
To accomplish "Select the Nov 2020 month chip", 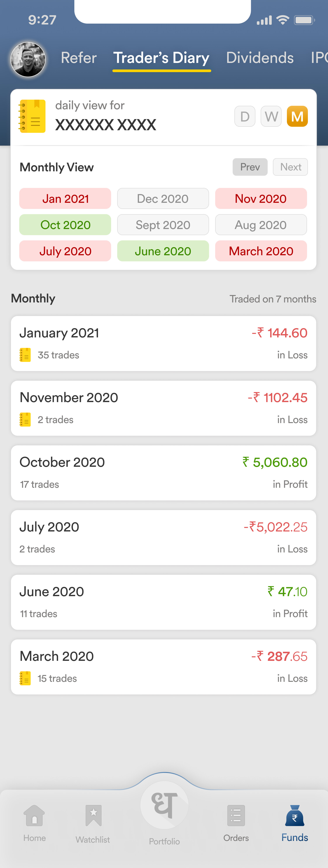I will 261,198.
